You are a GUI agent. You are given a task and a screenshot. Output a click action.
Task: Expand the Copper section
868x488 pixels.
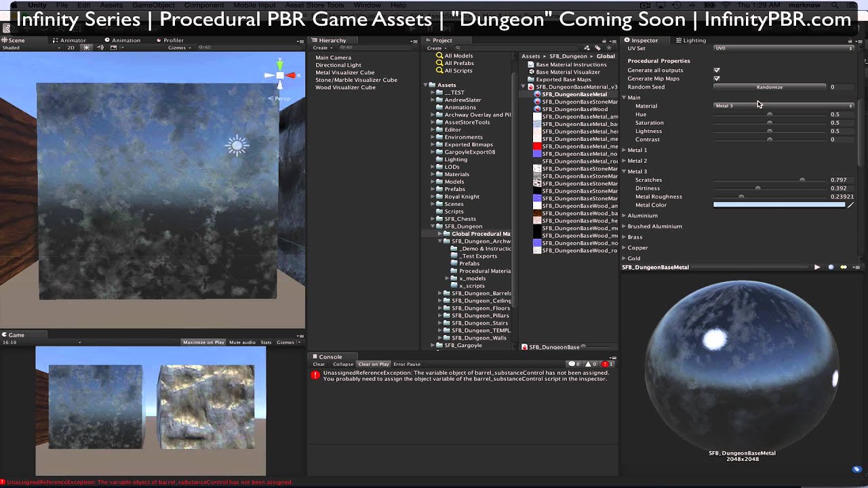point(625,247)
